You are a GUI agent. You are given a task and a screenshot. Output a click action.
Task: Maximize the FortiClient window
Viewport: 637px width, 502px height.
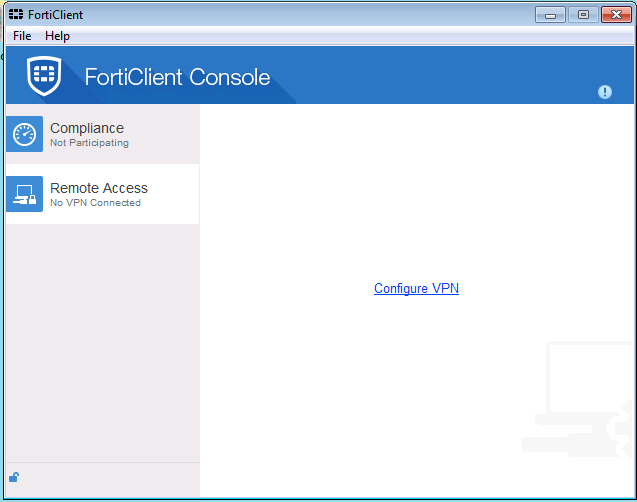(583, 15)
